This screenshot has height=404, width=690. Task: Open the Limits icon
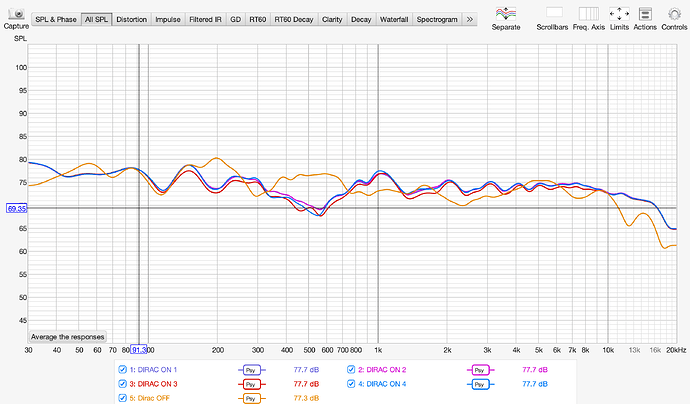[619, 14]
